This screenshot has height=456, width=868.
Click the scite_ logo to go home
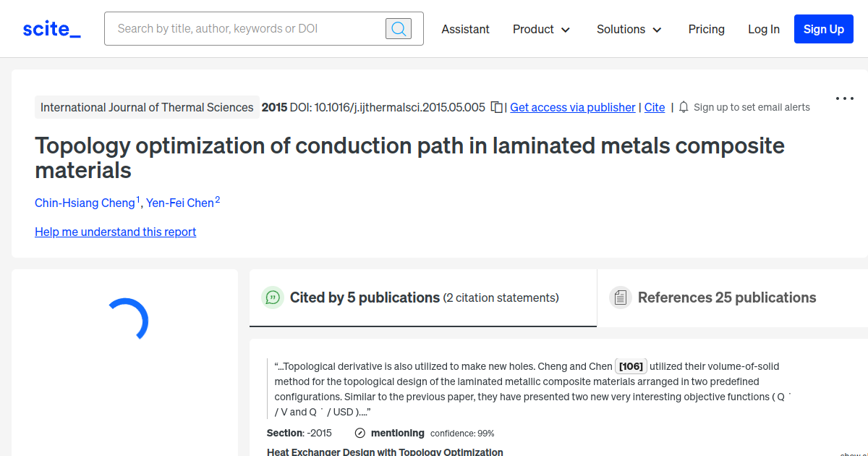click(51, 28)
